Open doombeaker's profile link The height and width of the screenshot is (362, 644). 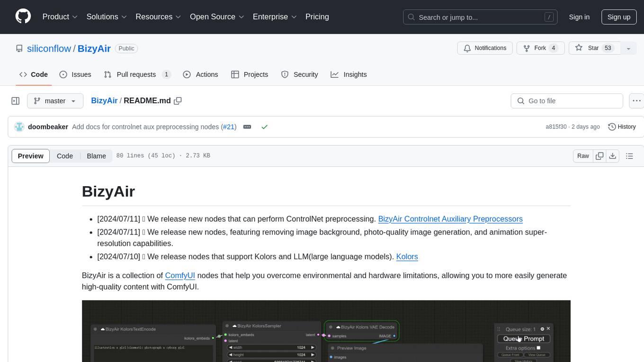[48, 127]
